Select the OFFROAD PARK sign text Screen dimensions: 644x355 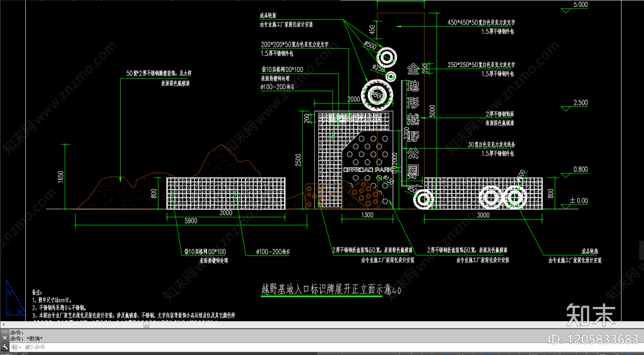tap(367, 170)
